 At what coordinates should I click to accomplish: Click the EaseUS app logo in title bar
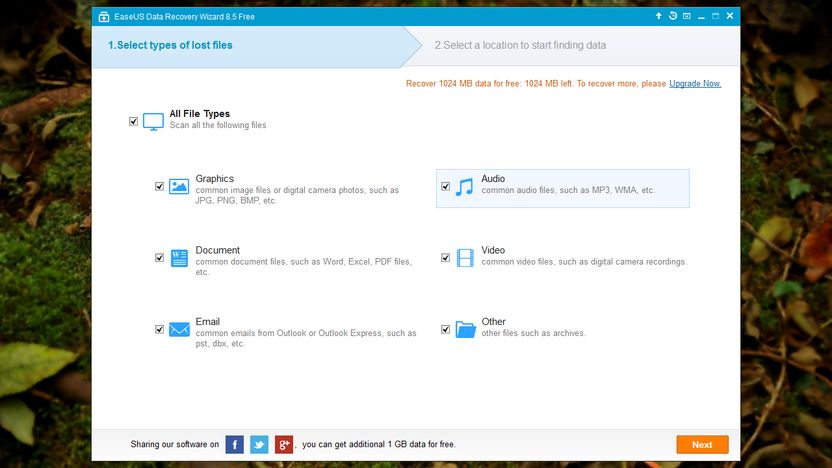tap(103, 16)
